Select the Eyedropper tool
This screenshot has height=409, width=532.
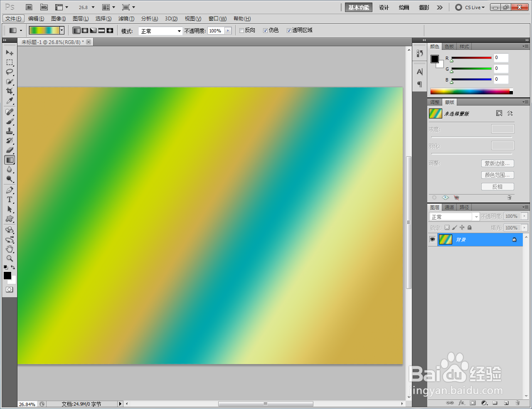pyautogui.click(x=10, y=101)
